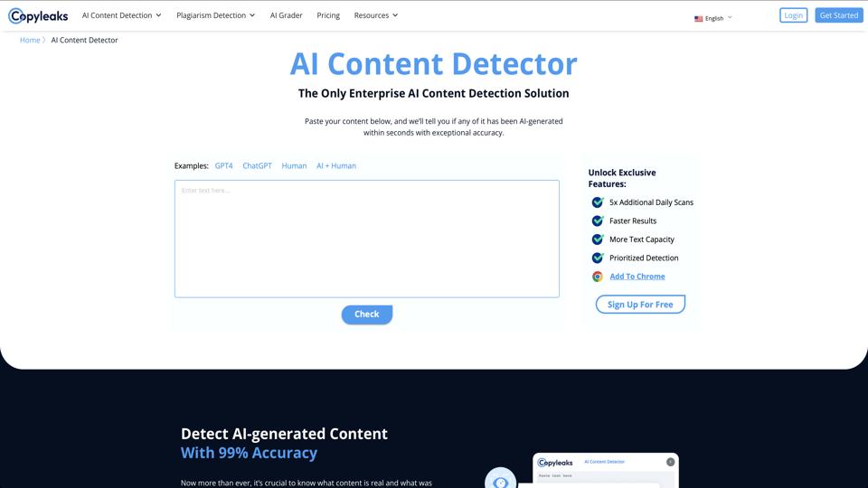
Task: Open the English language selector
Action: point(713,18)
